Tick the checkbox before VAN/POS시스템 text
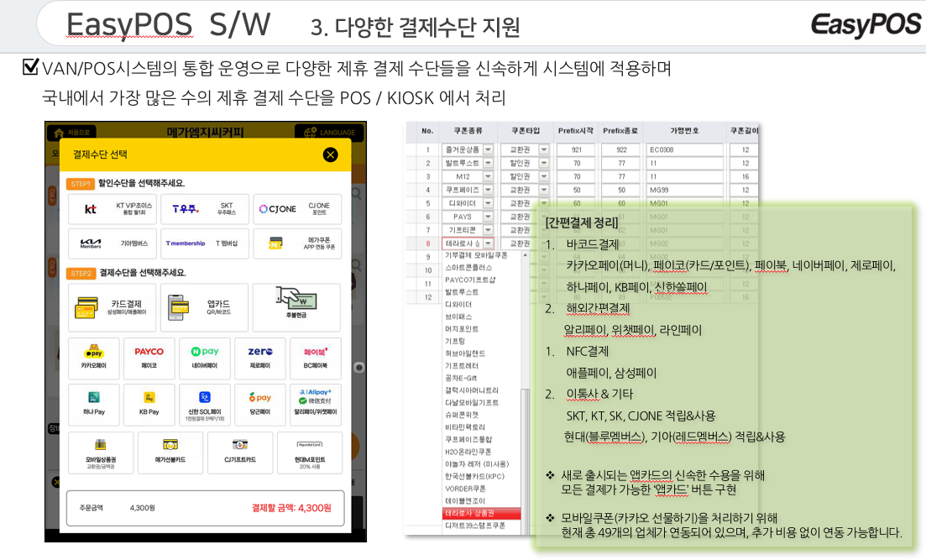The height and width of the screenshot is (560, 926). pos(31,66)
